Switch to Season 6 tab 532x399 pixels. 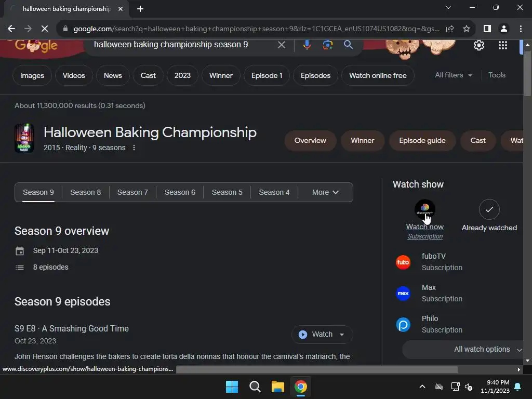click(180, 192)
